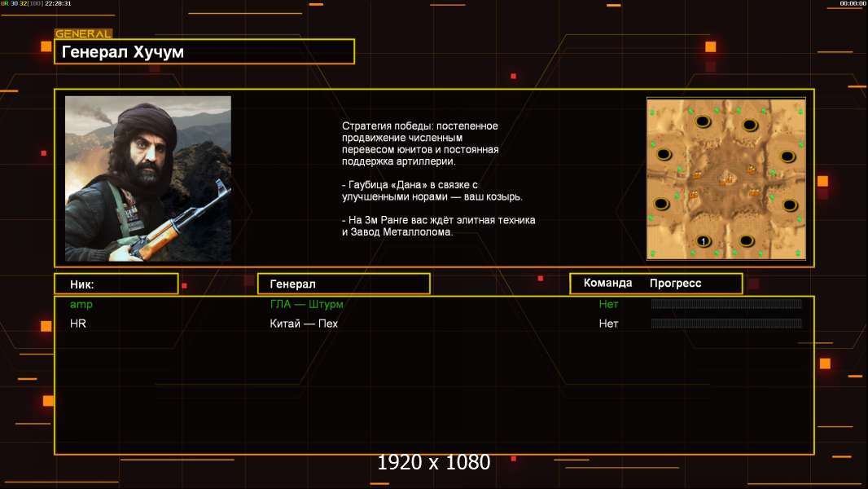Click the Генерал column header

click(344, 284)
